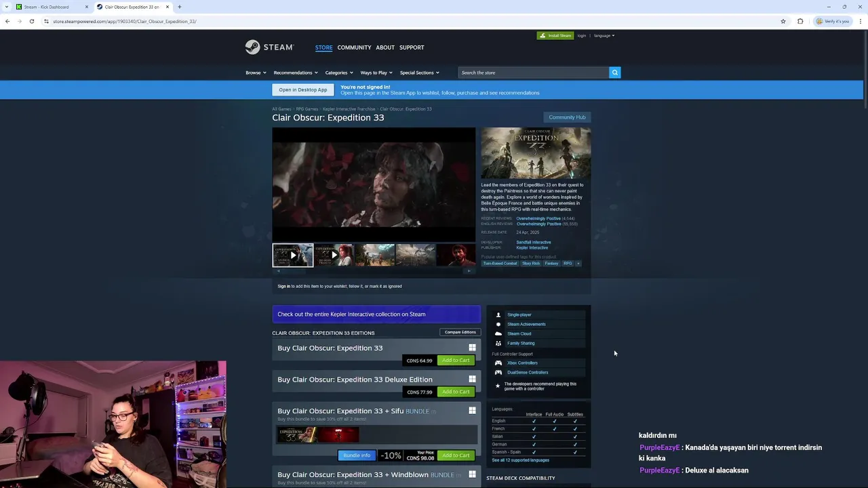Add base Expedition 33 to cart
The image size is (868, 488).
tap(456, 360)
